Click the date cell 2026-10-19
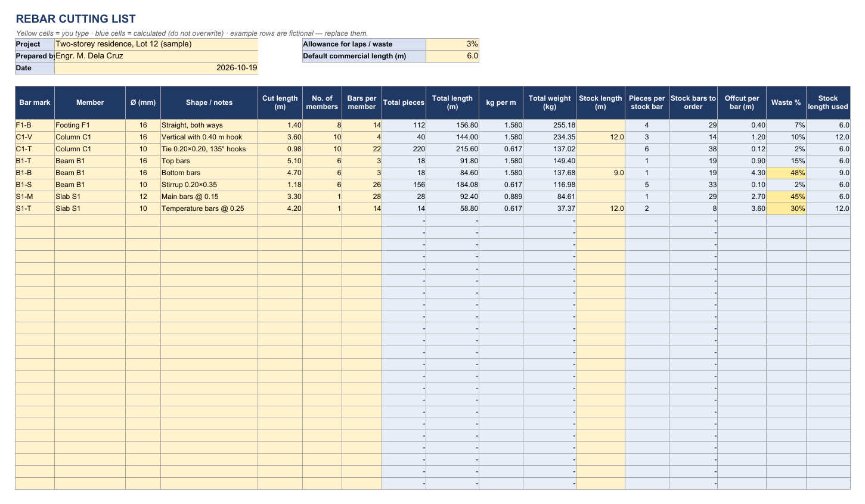This screenshot has height=504, width=865. [x=156, y=68]
